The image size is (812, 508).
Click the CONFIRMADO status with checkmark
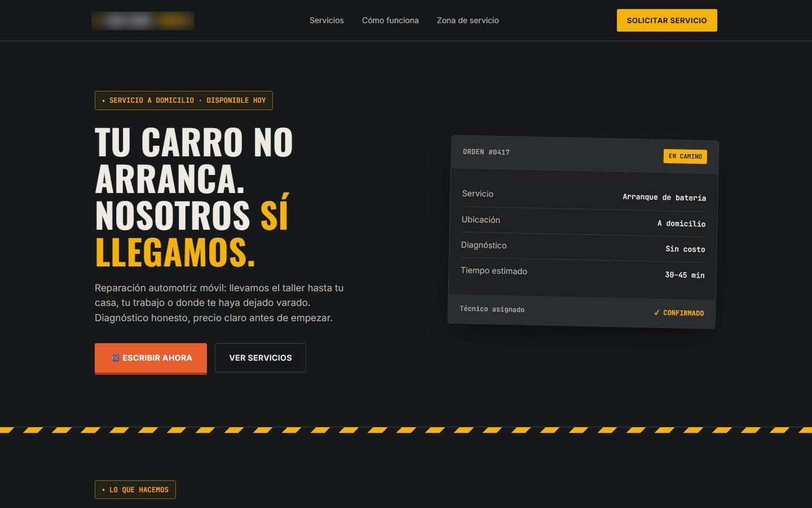click(x=679, y=313)
